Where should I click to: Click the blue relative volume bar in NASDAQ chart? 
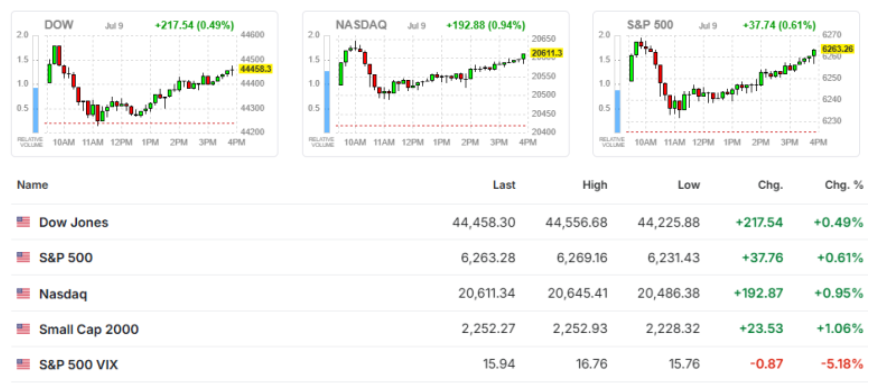pyautogui.click(x=327, y=102)
